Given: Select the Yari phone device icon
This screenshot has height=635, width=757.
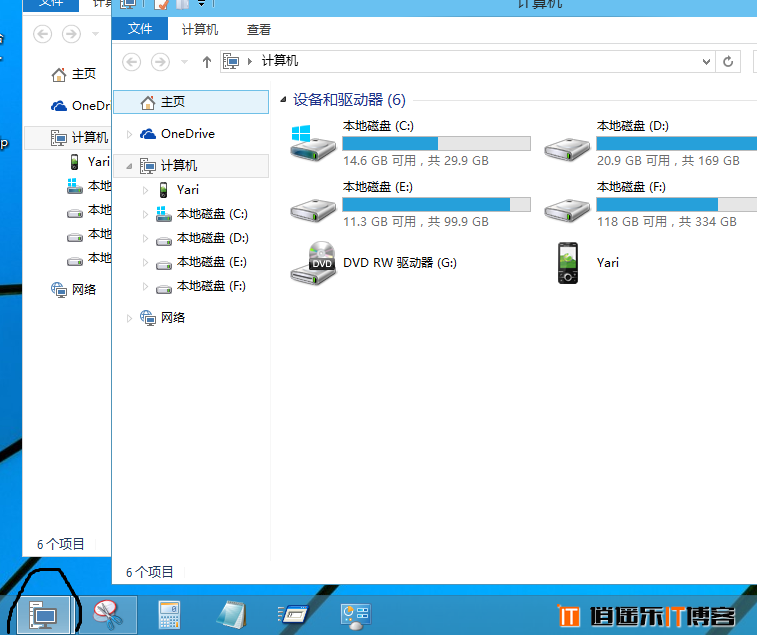Looking at the screenshot, I should click(568, 263).
